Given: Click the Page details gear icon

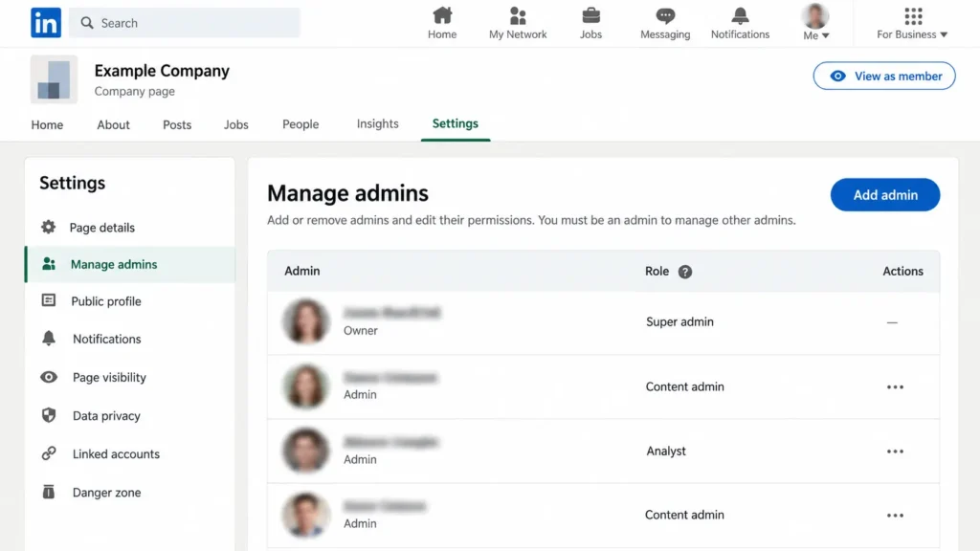Looking at the screenshot, I should point(48,227).
